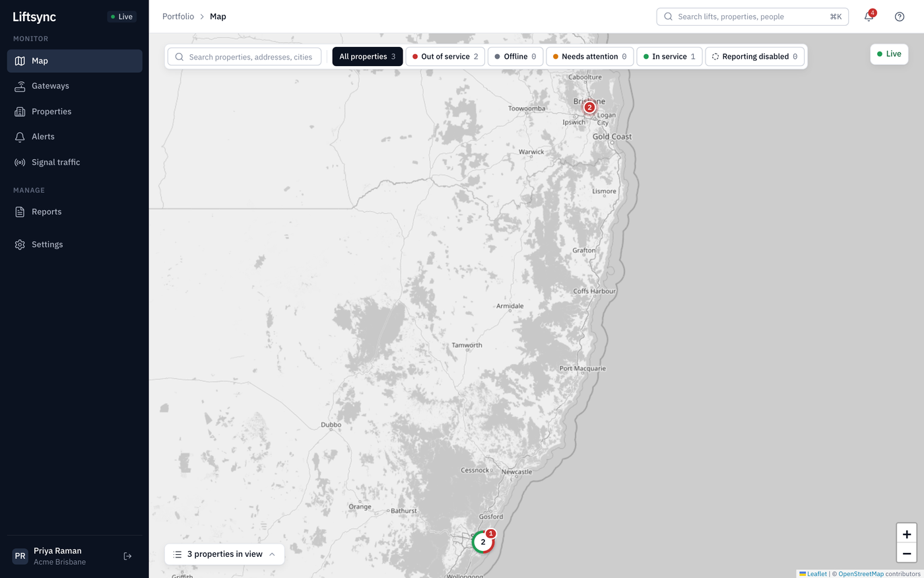924x578 pixels.
Task: Open the Brisbane cluster marker with 2 properties
Action: [x=589, y=107]
